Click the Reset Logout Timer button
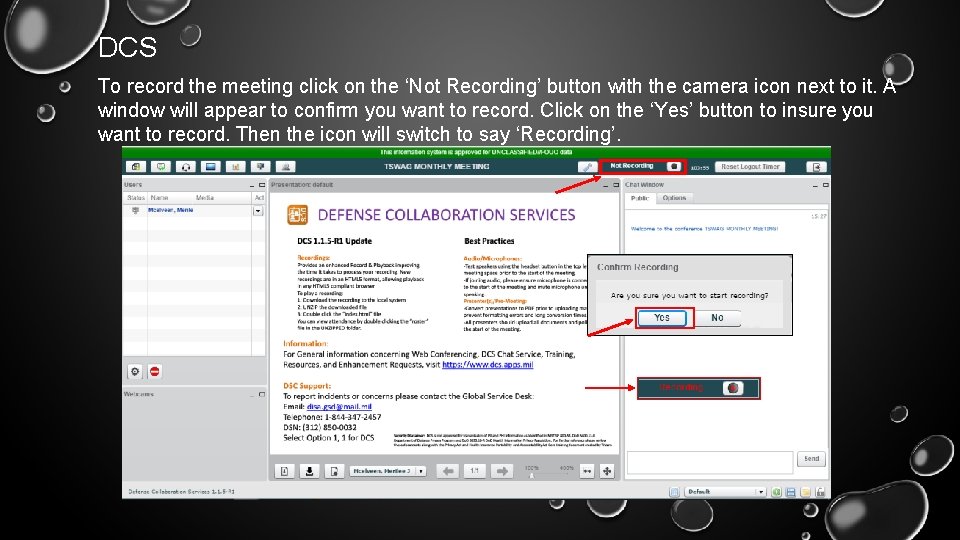Image resolution: width=960 pixels, height=540 pixels. click(x=750, y=167)
